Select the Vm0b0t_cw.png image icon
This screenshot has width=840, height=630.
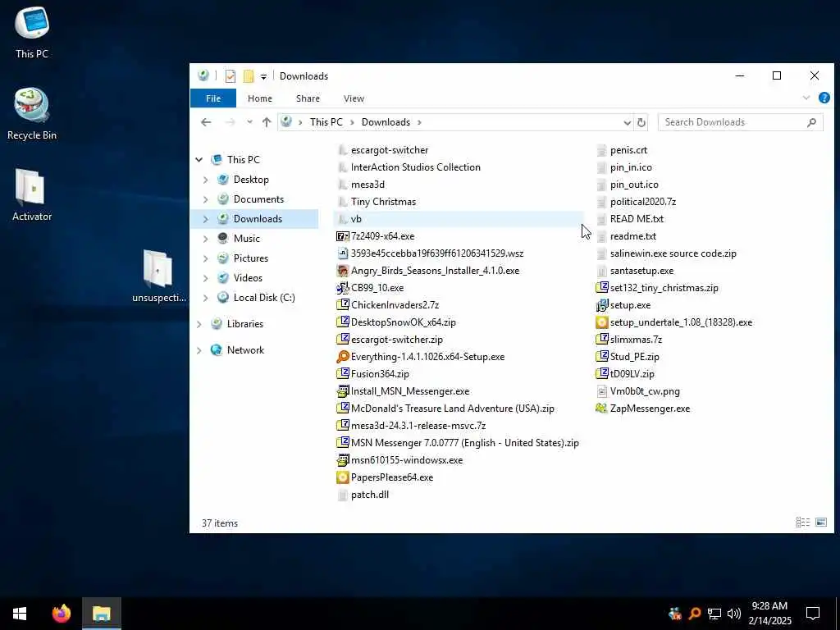tap(602, 391)
